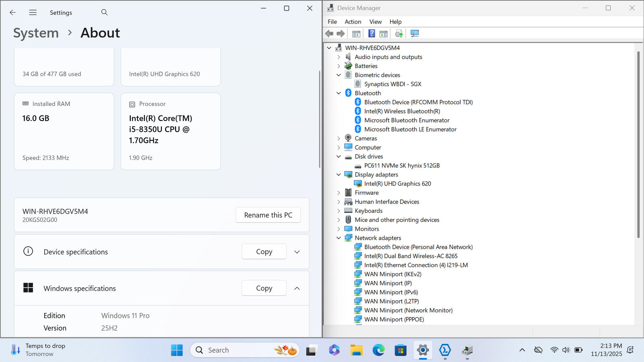Open the clock showing 2:13 PM
The image size is (644, 362).
[x=607, y=350]
